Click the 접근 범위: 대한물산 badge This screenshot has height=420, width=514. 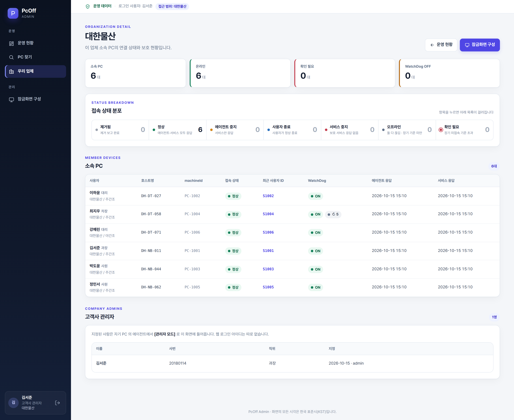[172, 7]
